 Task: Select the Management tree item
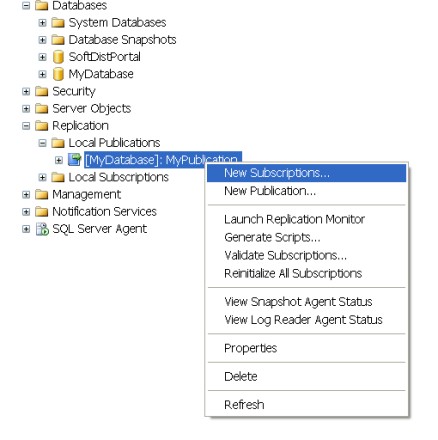pyautogui.click(x=87, y=194)
